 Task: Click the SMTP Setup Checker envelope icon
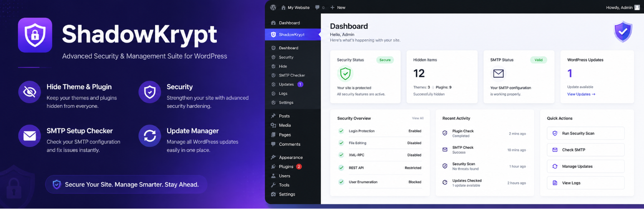tap(30, 136)
